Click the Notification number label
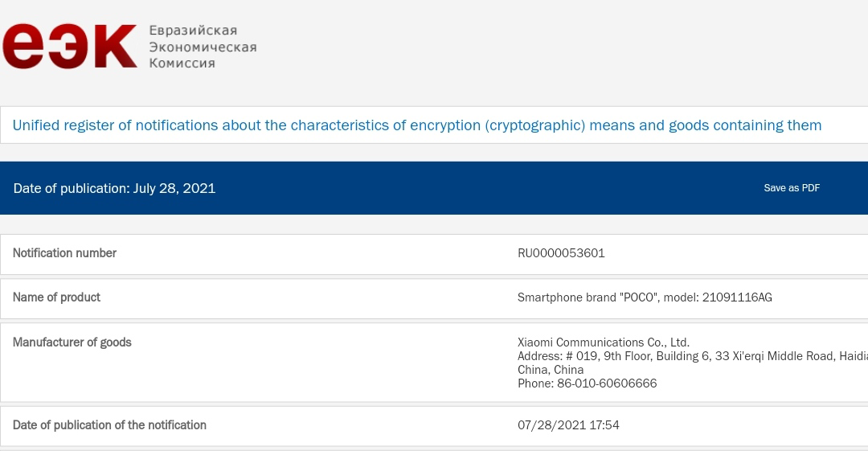 pos(64,253)
